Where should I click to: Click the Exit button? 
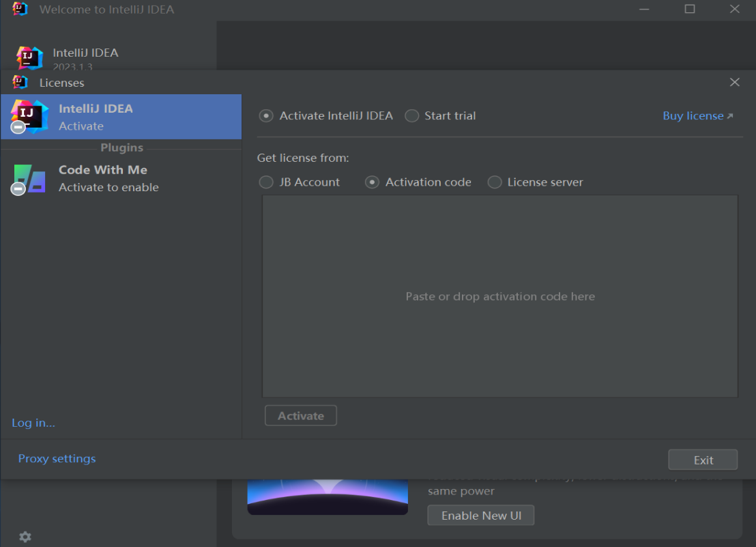point(703,460)
